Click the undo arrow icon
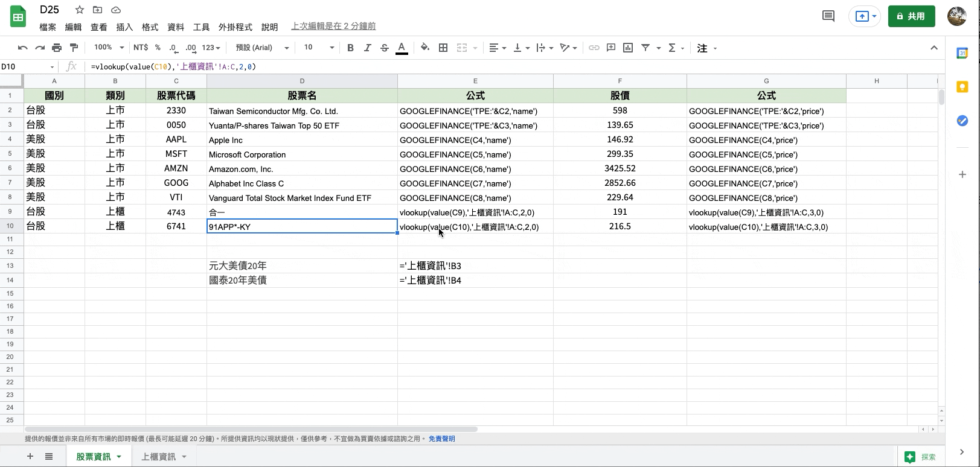Image resolution: width=980 pixels, height=467 pixels. pos(23,48)
